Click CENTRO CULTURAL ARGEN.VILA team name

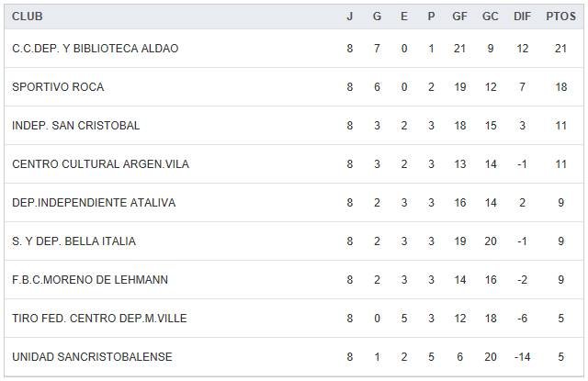101,164
